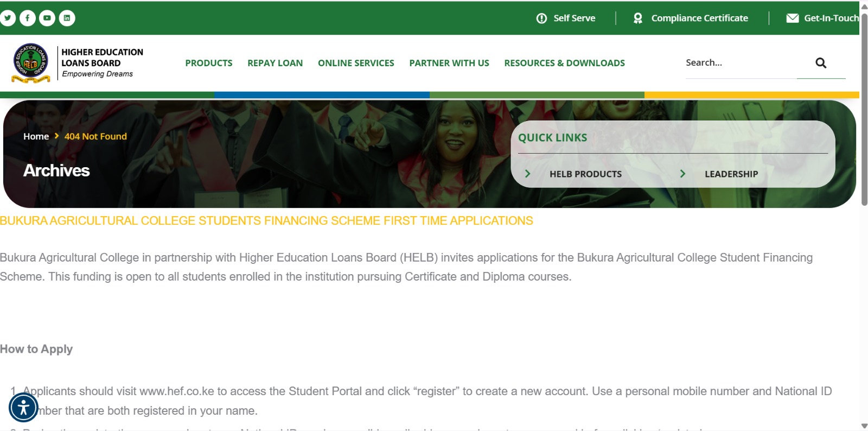The height and width of the screenshot is (431, 868).
Task: Go to the Home breadcrumb link
Action: pyautogui.click(x=36, y=136)
